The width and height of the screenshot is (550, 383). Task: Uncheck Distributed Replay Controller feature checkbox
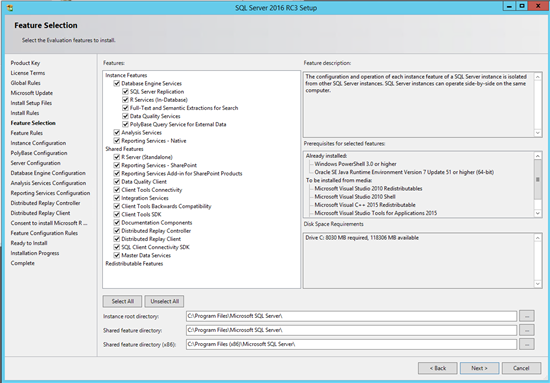(117, 231)
